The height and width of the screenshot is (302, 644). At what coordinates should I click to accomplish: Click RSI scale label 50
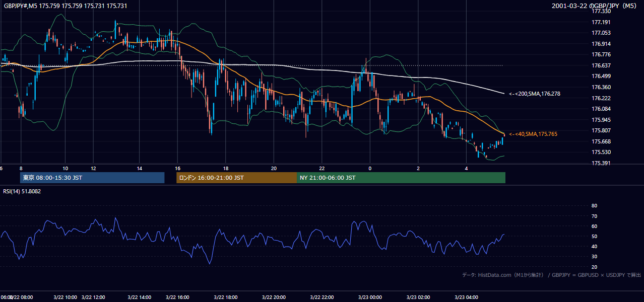(x=594, y=236)
